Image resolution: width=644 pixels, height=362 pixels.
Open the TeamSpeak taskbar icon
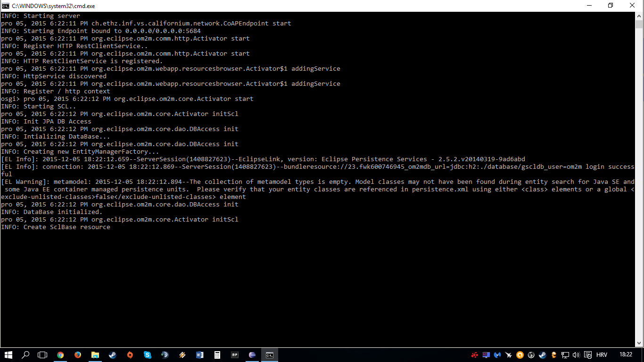coord(165,355)
